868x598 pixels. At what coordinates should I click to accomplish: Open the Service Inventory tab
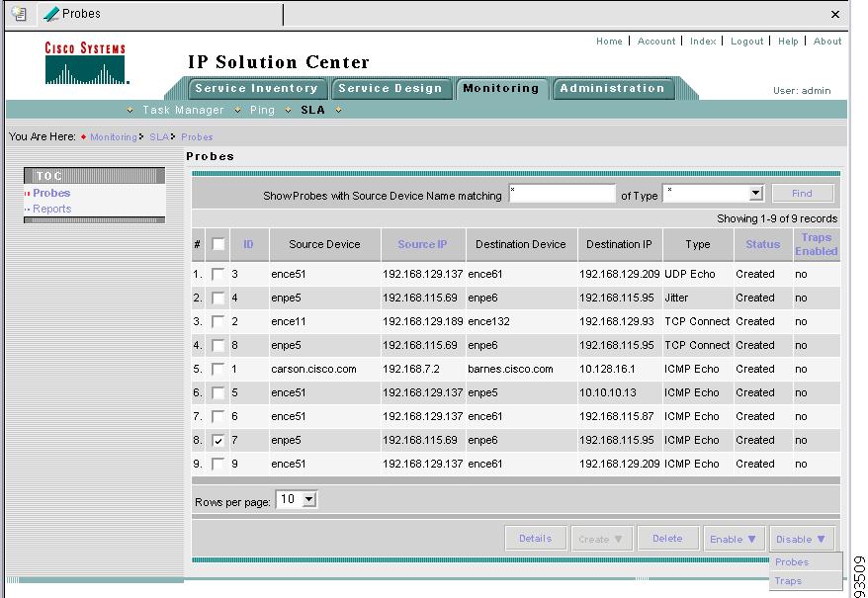point(256,89)
